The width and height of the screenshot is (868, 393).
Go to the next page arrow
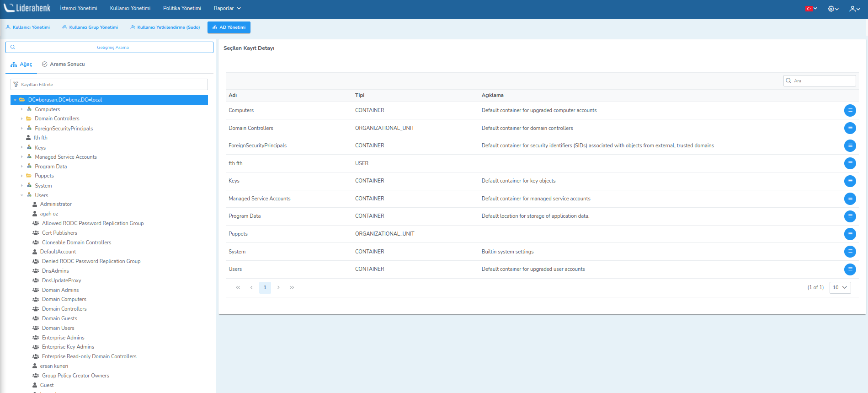coord(278,288)
